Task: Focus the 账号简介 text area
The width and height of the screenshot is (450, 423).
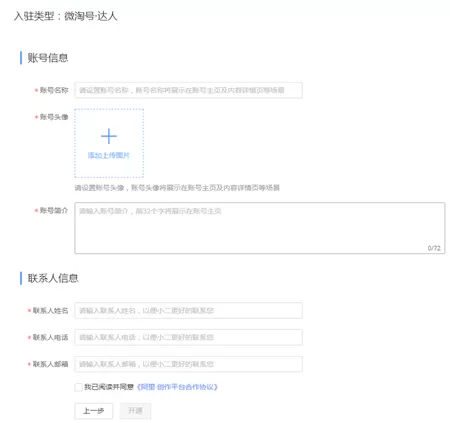Action: (260, 228)
